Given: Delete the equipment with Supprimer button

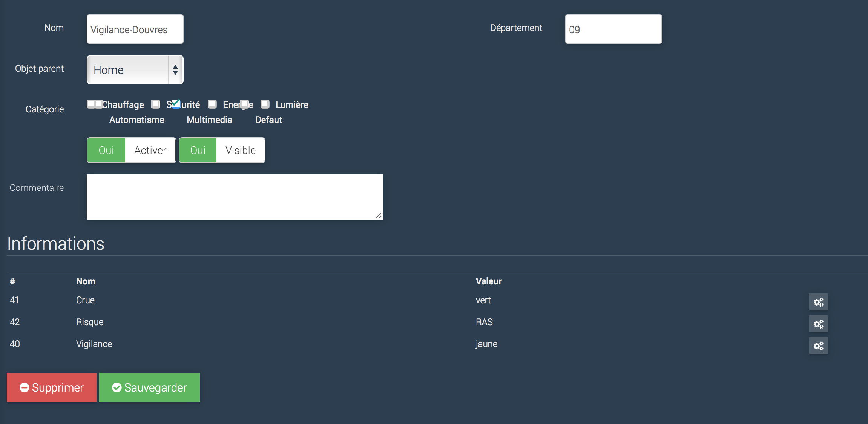Looking at the screenshot, I should [52, 387].
